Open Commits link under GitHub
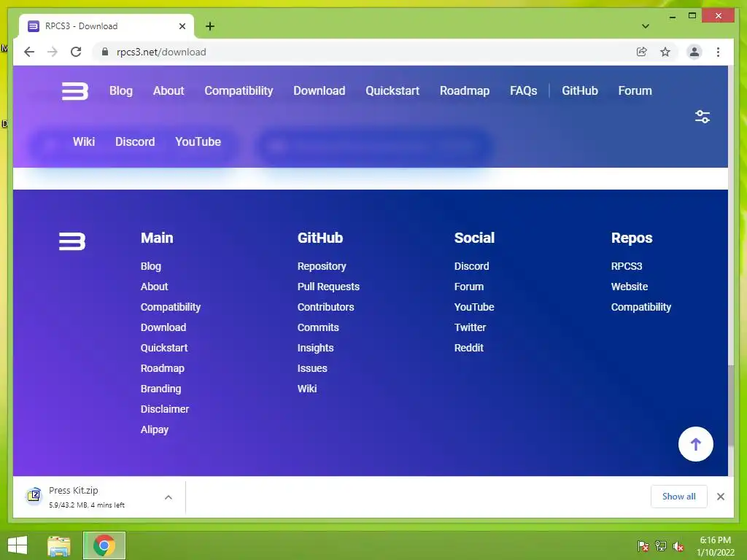747x560 pixels. (x=318, y=327)
